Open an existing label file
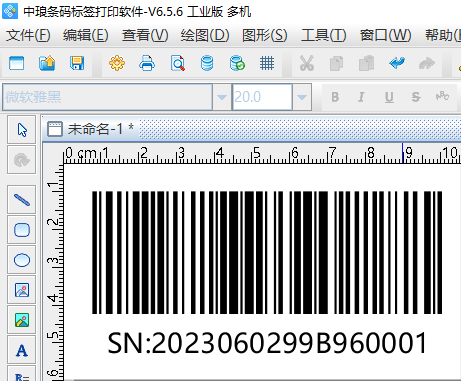 (x=47, y=63)
